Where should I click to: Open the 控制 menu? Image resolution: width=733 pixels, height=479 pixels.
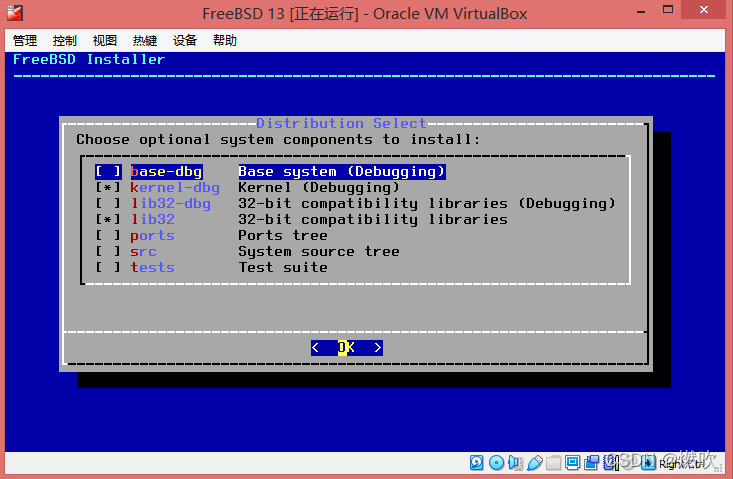coord(65,41)
